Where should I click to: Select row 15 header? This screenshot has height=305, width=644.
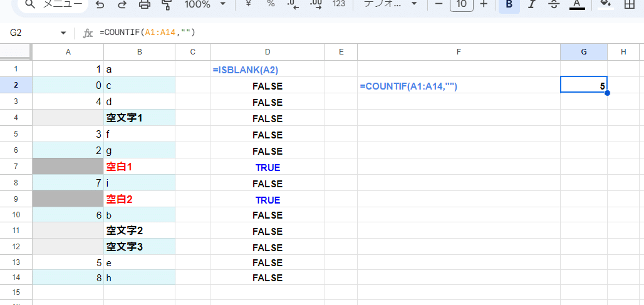[x=16, y=292]
